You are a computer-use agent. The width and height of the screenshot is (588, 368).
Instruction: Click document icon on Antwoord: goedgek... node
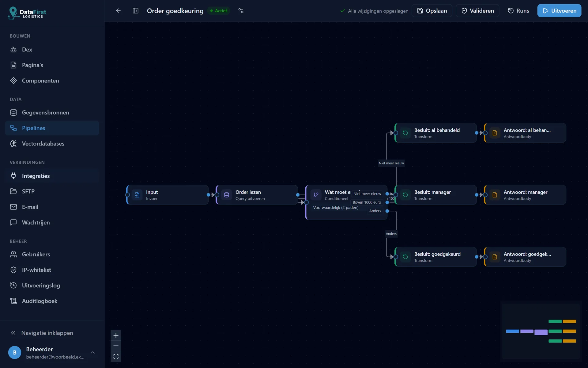pos(495,257)
